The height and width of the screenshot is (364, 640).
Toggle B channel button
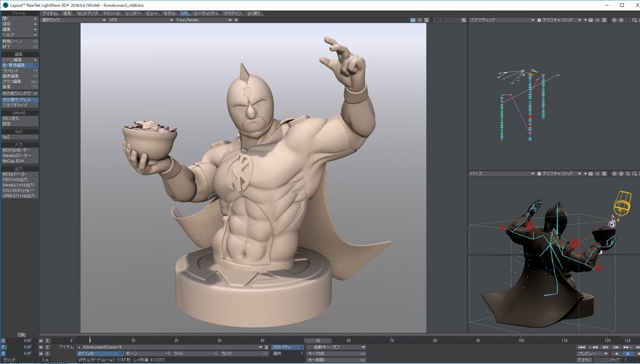(3, 354)
